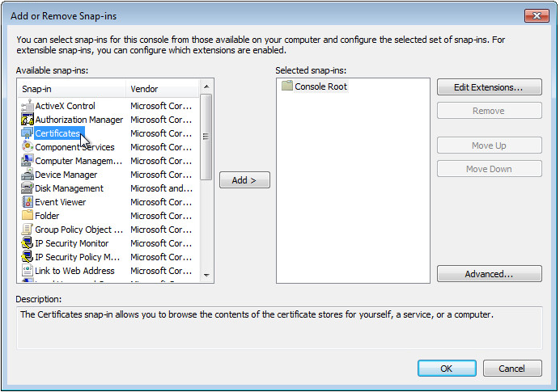Choose Component Services from available snap-ins
560x392 pixels.
(x=74, y=147)
